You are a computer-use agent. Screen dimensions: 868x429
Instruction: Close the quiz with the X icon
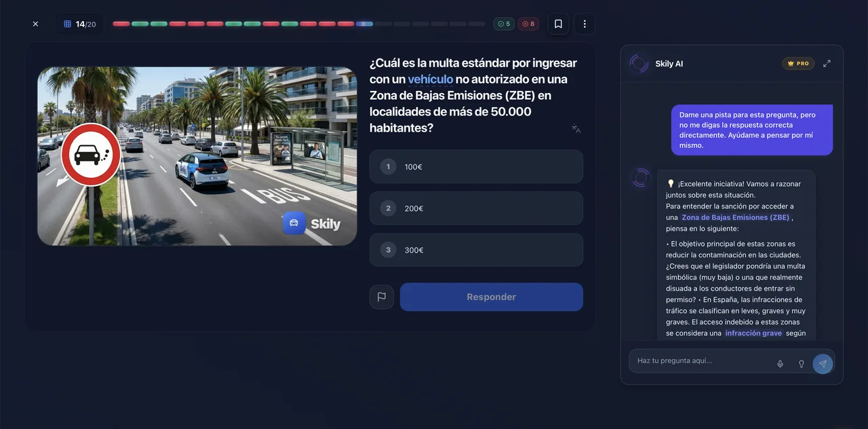[x=35, y=24]
